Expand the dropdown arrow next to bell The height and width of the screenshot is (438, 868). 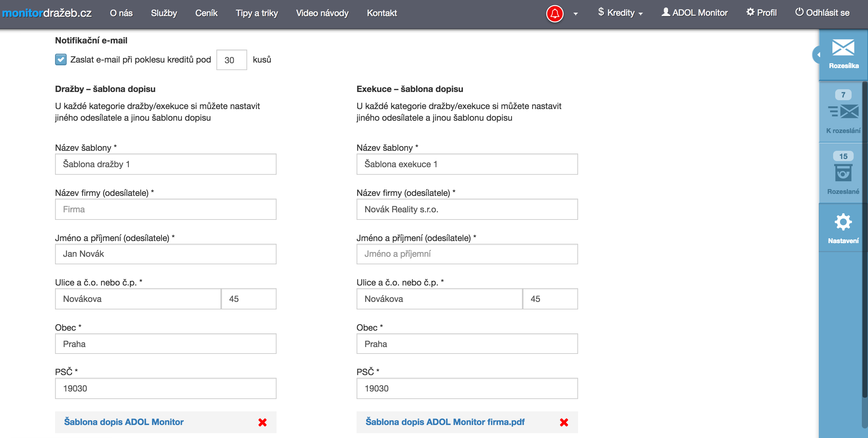click(576, 14)
